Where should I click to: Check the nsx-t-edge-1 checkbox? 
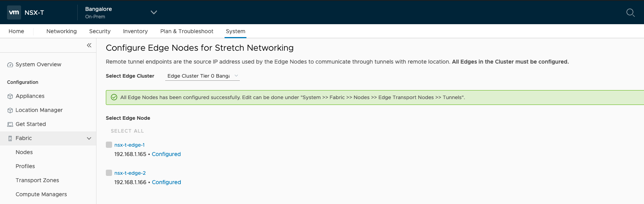click(x=109, y=145)
